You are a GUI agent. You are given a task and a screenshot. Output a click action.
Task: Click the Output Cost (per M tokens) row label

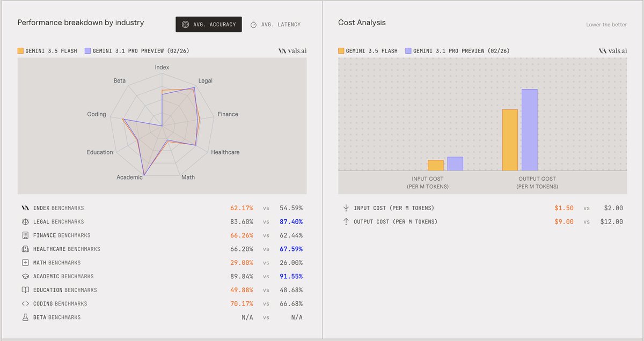click(x=396, y=221)
